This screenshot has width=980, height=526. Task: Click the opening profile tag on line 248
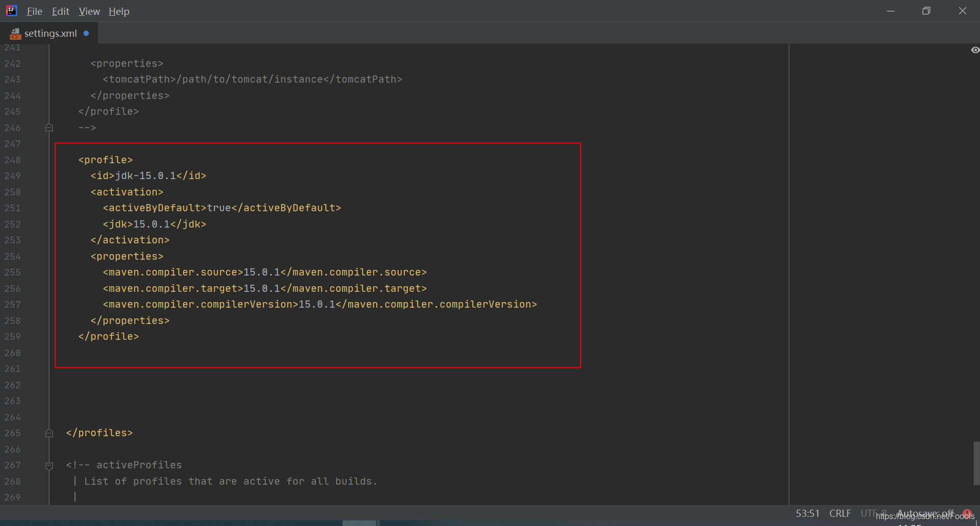pos(106,160)
